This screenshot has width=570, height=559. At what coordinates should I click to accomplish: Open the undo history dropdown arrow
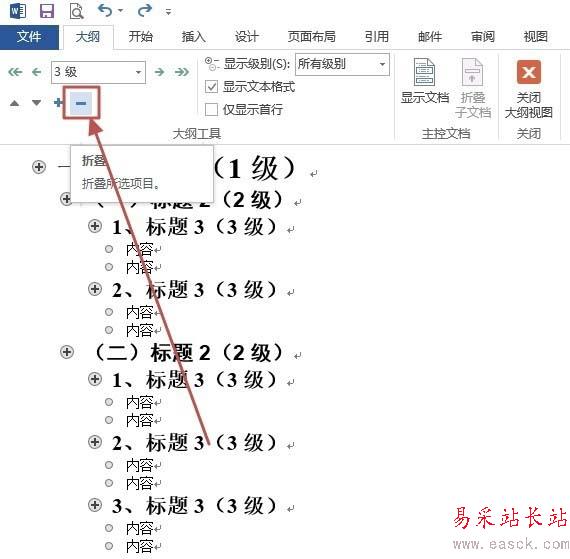(x=120, y=11)
